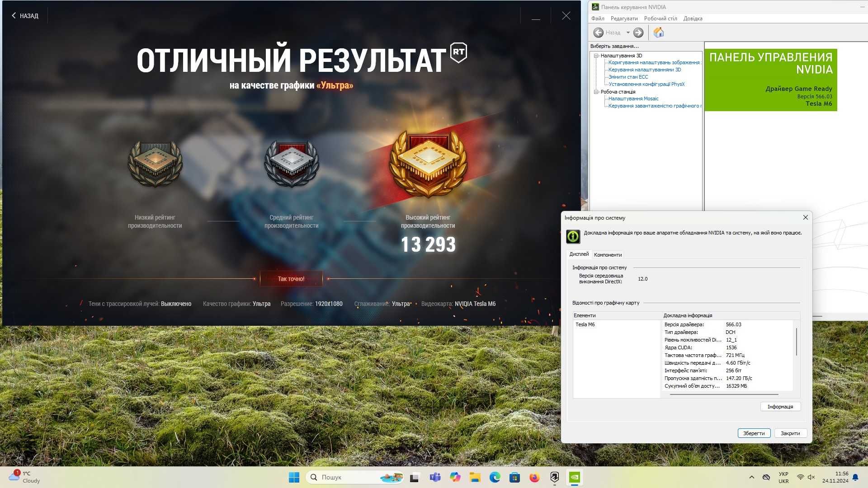This screenshot has height=488, width=868.
Task: Switch to the Дисплей tab
Action: (579, 254)
